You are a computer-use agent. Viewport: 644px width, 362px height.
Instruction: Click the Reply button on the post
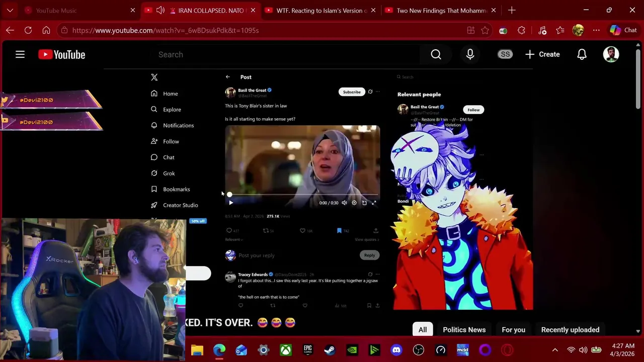[369, 255]
